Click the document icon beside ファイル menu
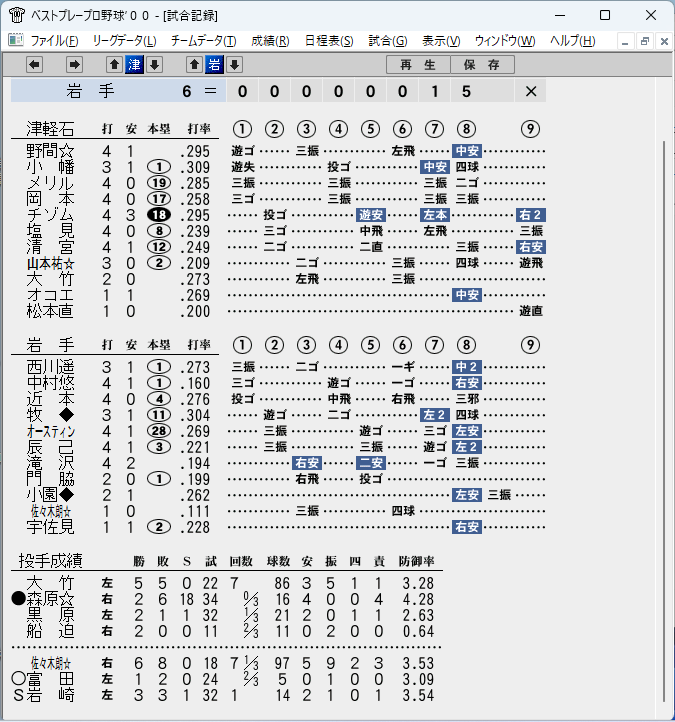 coord(16,41)
